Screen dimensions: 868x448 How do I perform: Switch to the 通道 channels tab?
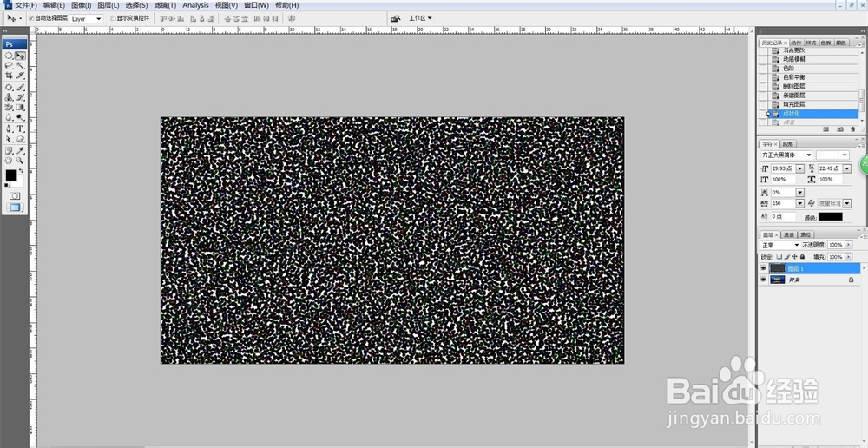coord(789,234)
